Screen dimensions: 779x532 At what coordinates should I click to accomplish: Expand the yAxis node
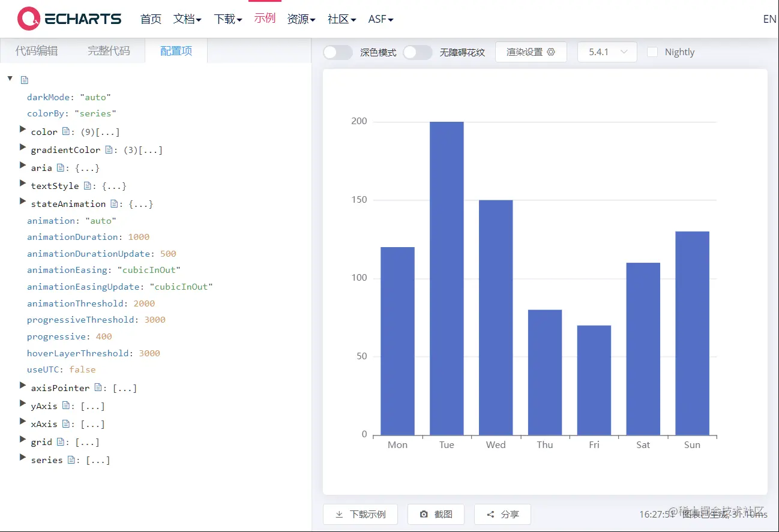(x=23, y=404)
